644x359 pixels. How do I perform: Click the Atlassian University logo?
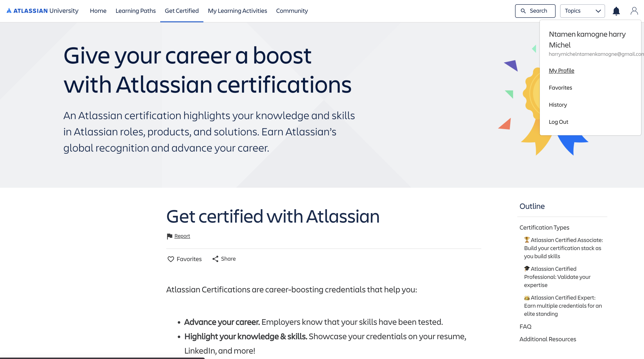[x=43, y=11]
